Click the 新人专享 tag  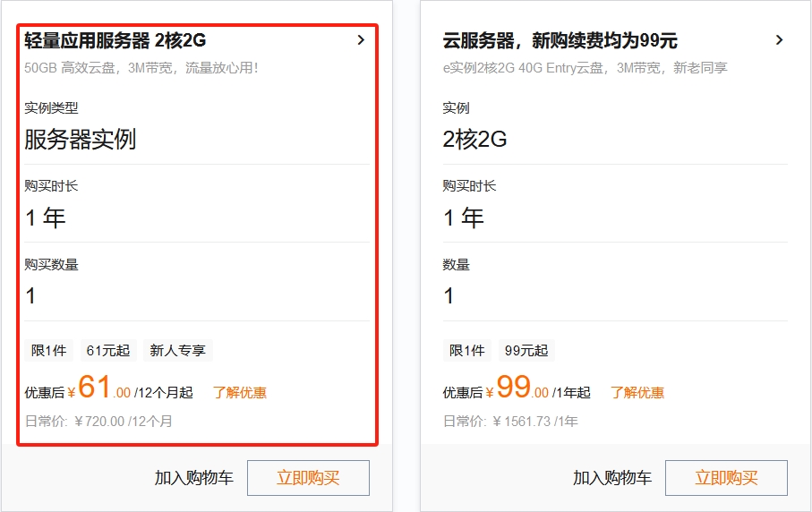pyautogui.click(x=177, y=351)
